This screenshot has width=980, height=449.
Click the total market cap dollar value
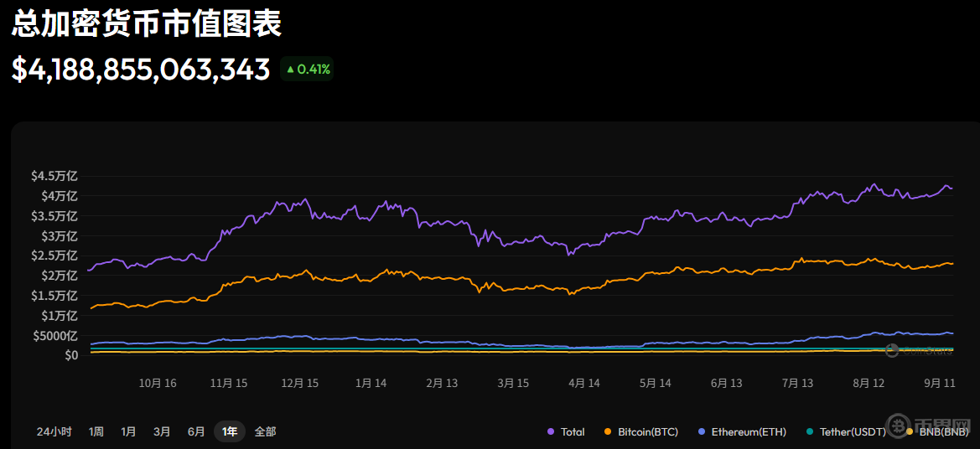pyautogui.click(x=141, y=70)
